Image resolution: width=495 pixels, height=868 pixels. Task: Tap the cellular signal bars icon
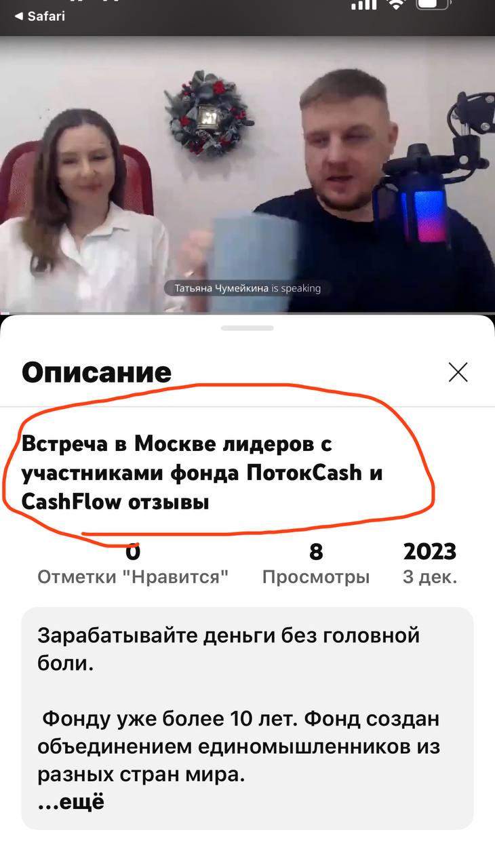pyautogui.click(x=364, y=4)
